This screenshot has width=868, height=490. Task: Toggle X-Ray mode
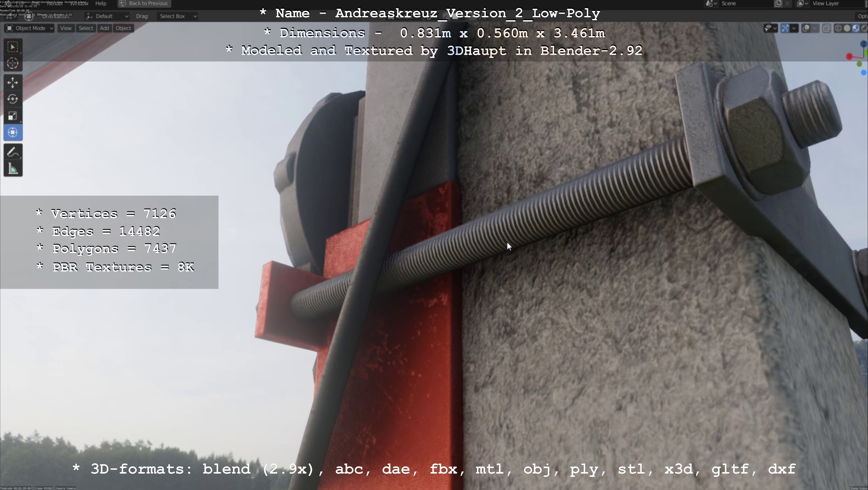(827, 28)
